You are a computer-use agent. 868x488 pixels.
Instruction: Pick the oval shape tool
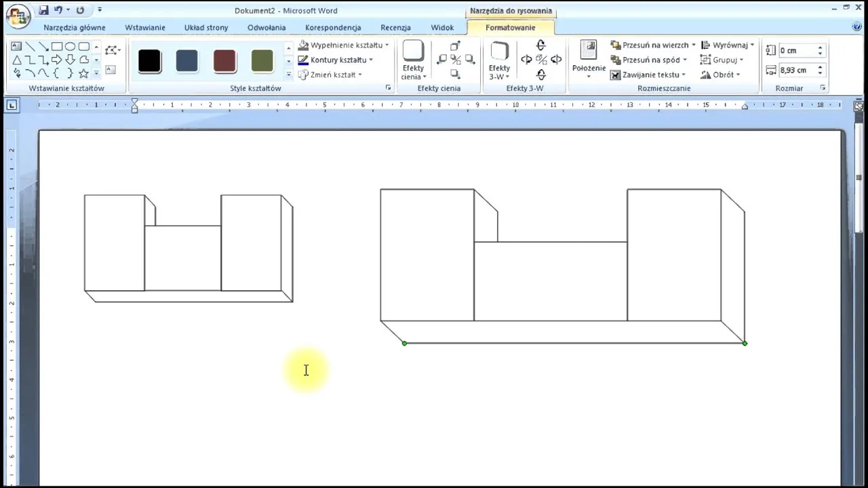(71, 47)
